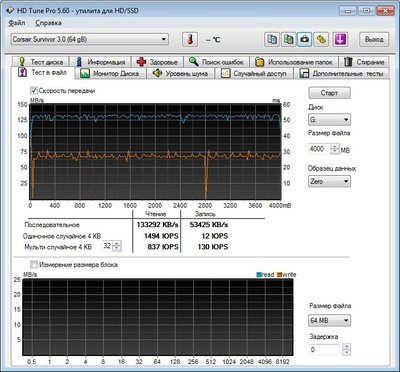400x372 pixels.
Task: Click the yellow options icon in toolbar
Action: pos(321,39)
